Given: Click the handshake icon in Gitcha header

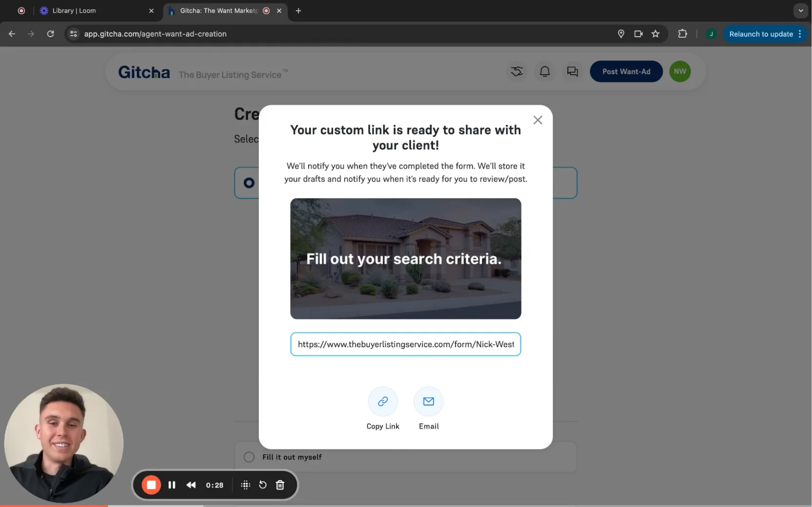Looking at the screenshot, I should pos(517,72).
